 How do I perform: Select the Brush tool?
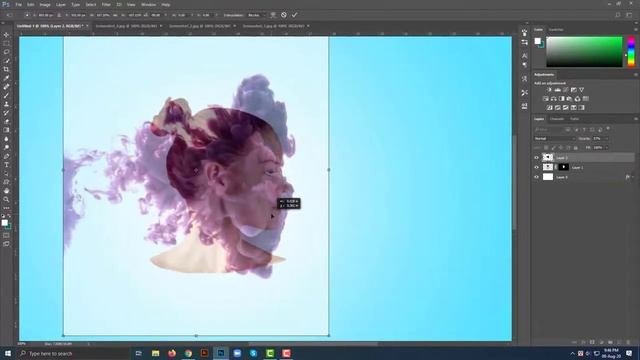(x=6, y=96)
